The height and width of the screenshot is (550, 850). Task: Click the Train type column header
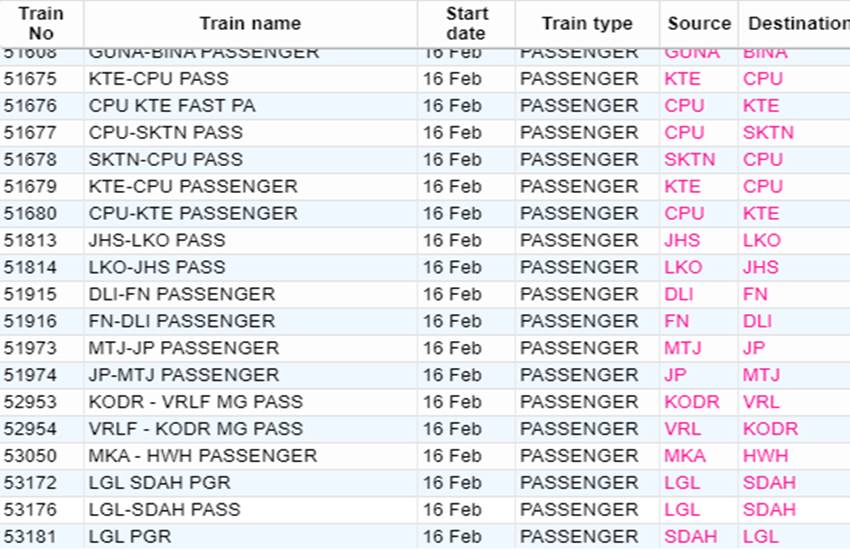pyautogui.click(x=587, y=23)
